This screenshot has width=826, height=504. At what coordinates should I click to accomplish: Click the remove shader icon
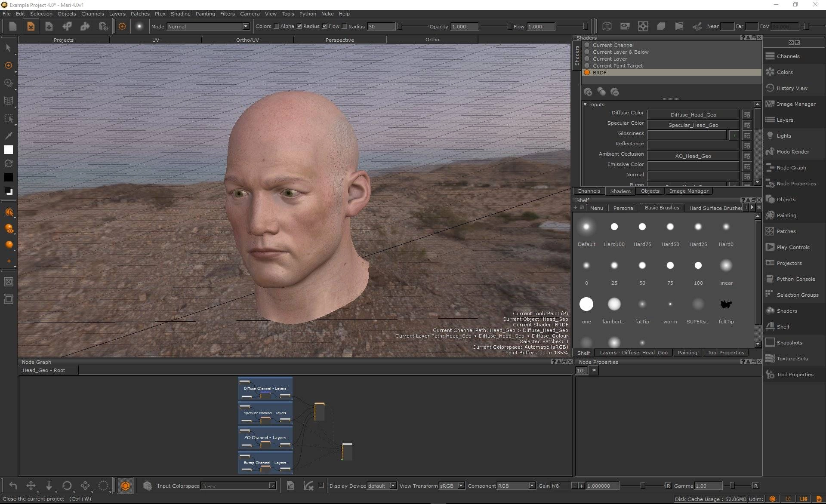tap(615, 92)
